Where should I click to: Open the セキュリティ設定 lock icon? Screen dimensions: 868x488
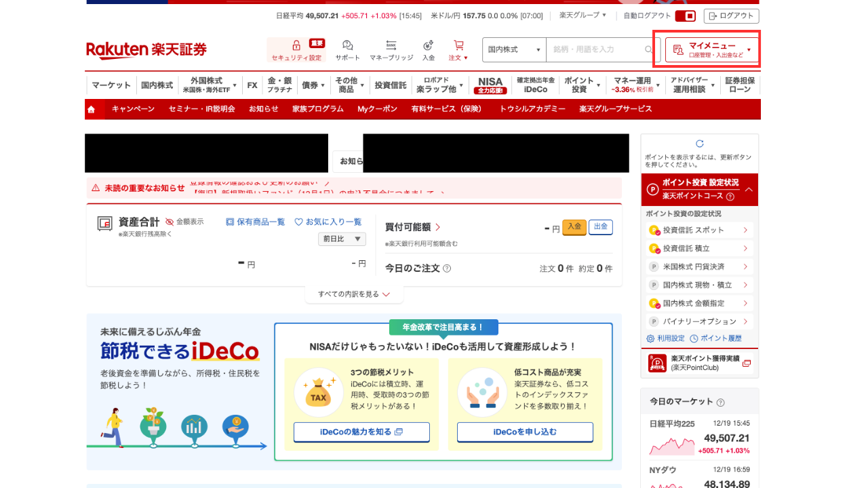296,46
